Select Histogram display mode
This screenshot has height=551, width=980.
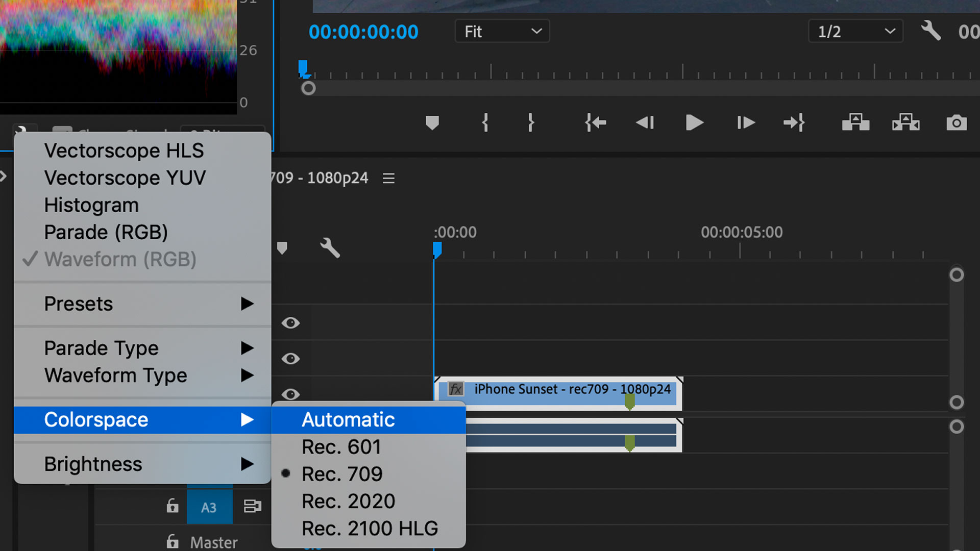click(91, 205)
